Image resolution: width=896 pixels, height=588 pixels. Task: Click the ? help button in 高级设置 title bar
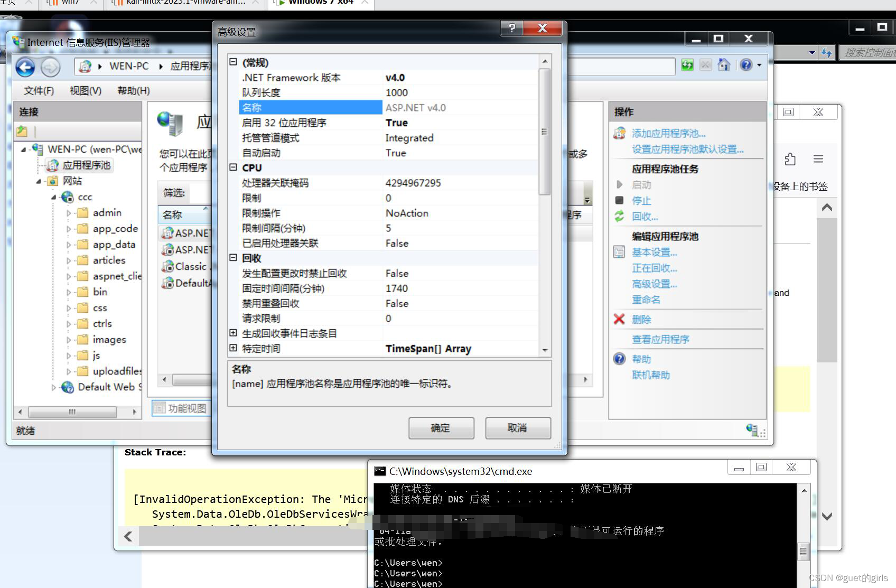pos(511,29)
